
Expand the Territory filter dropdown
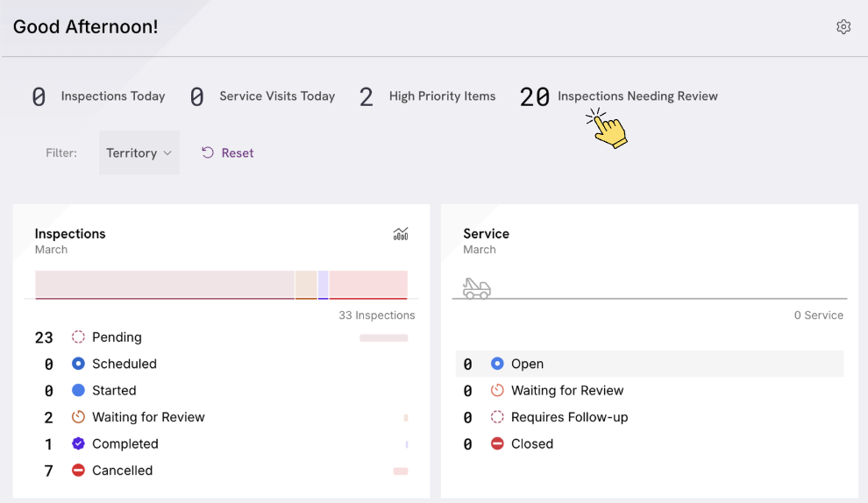point(139,152)
